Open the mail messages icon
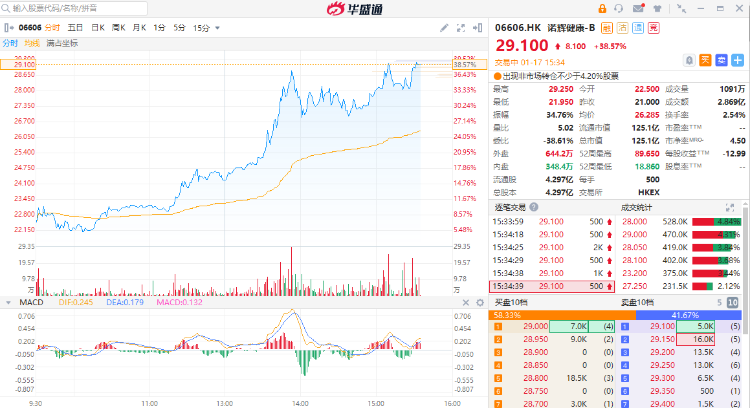This screenshot has height=408, width=750. coord(639,9)
